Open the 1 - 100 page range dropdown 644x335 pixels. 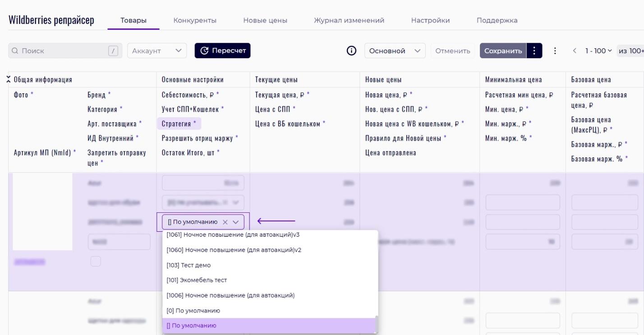point(598,51)
